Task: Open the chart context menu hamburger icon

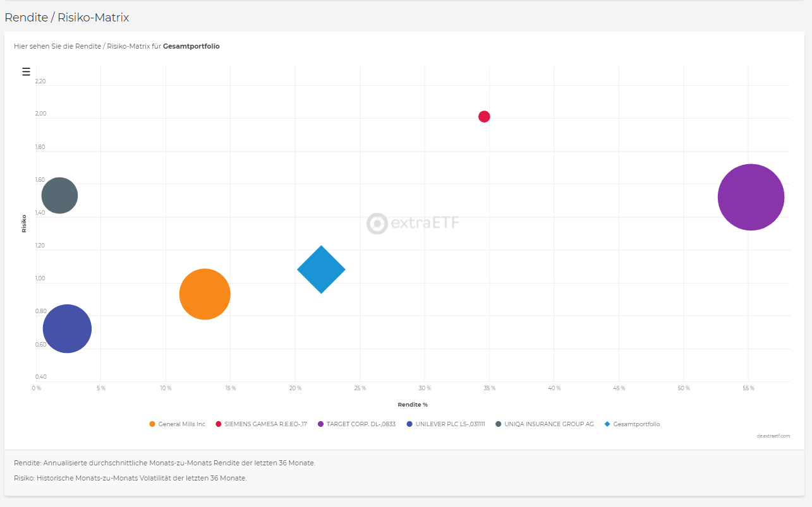Action: click(26, 71)
